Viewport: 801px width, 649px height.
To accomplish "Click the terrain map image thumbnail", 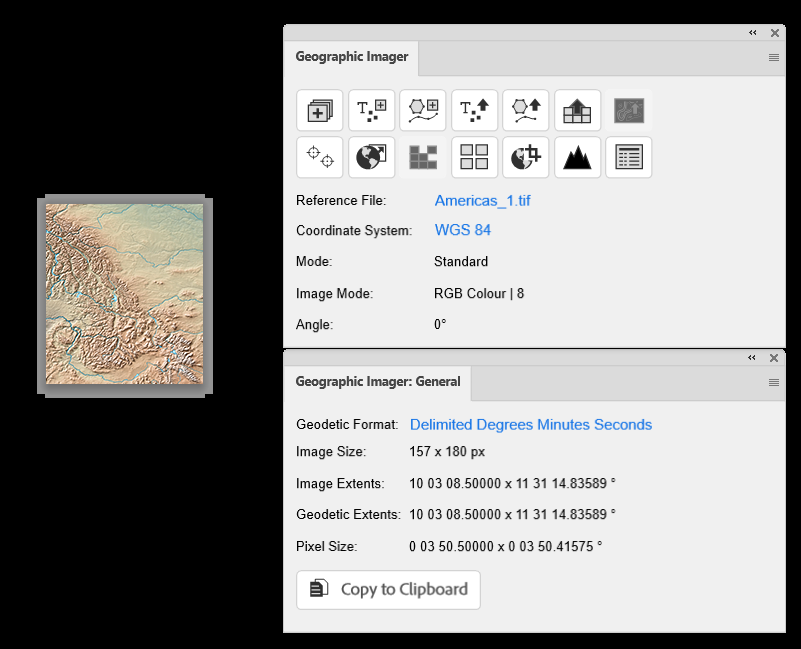I will (125, 294).
